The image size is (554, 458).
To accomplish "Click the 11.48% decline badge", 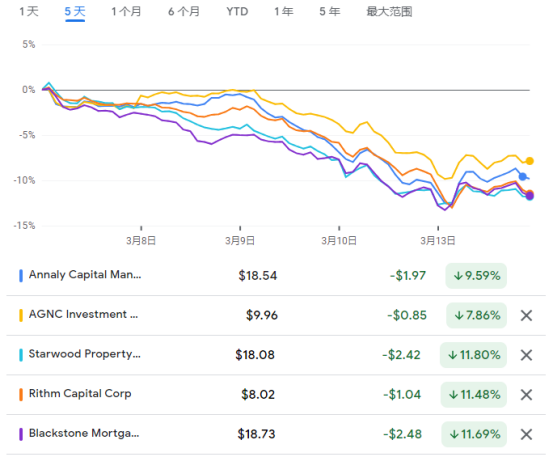I will coord(473,394).
